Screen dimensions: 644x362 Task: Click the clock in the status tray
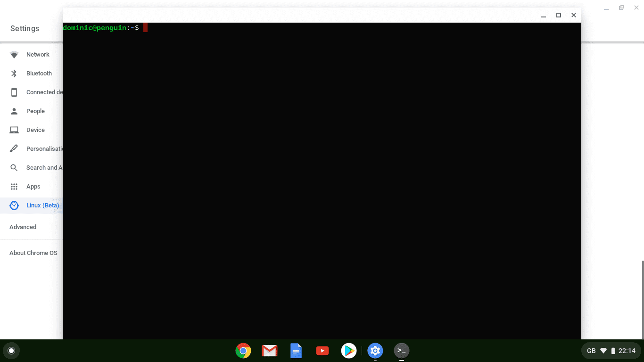(x=627, y=351)
